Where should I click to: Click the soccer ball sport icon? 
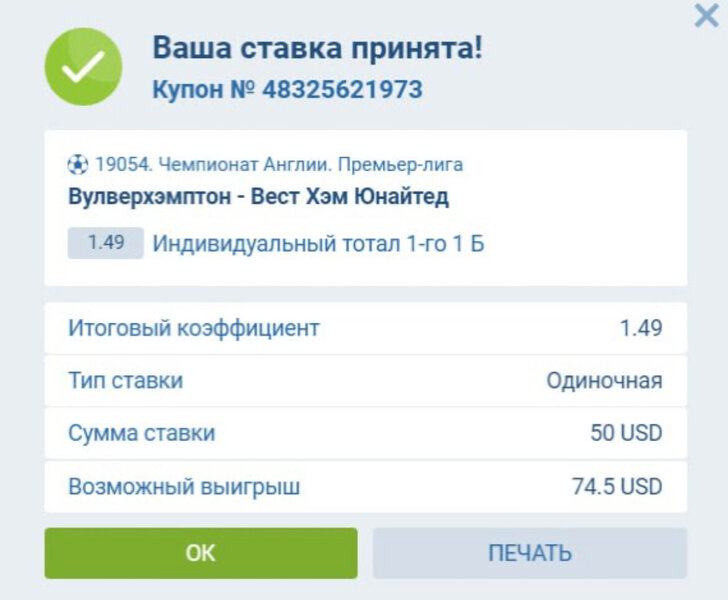[x=78, y=164]
